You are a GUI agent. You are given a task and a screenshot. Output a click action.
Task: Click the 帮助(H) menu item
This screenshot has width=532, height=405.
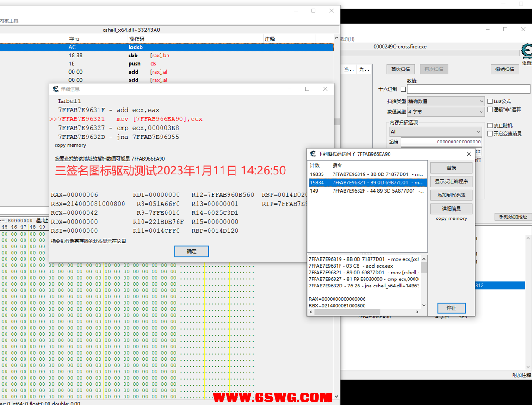(347, 39)
